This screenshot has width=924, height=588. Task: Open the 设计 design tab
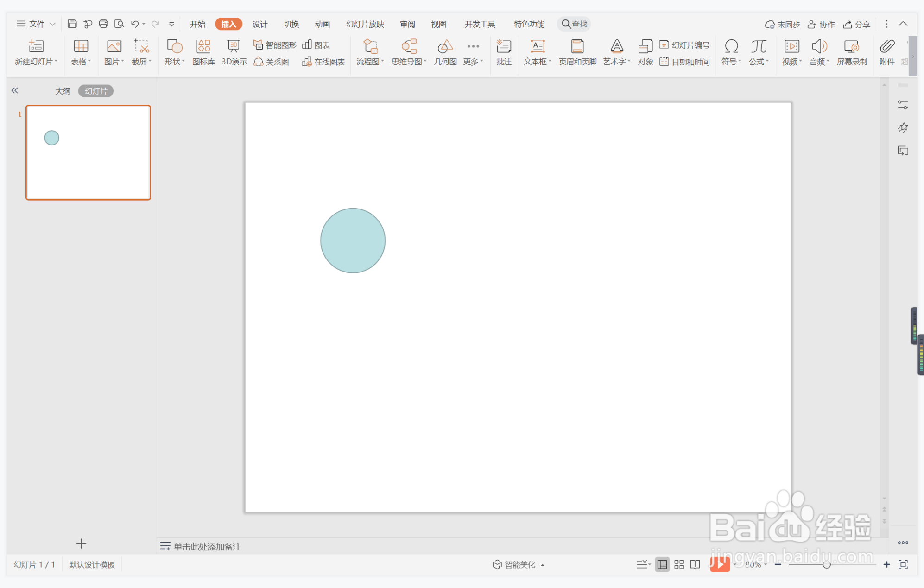(259, 24)
